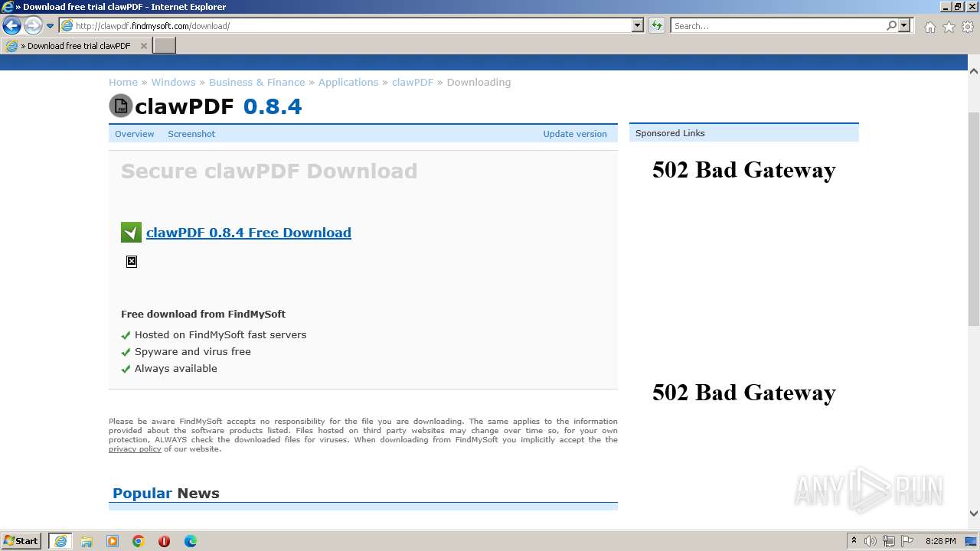Viewport: 980px width, 551px height.
Task: Click 'clawPDF 0.8.4 Free Download' link
Action: click(x=249, y=233)
